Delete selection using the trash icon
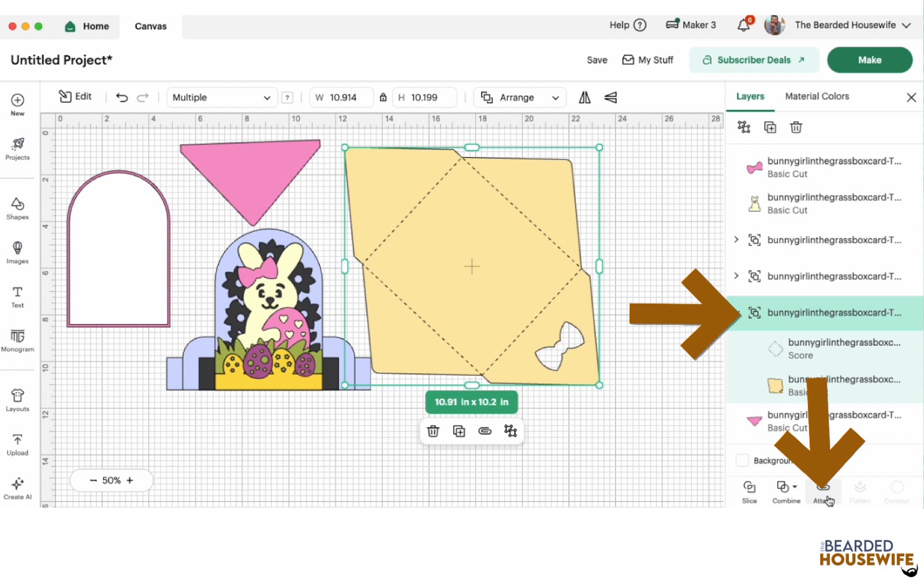924x587 pixels. click(x=433, y=431)
